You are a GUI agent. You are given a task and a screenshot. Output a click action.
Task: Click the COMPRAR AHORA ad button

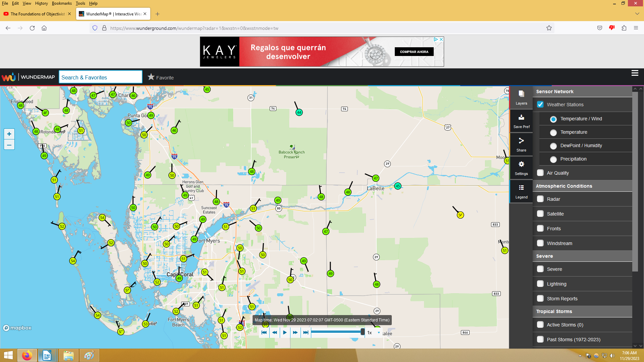click(414, 52)
